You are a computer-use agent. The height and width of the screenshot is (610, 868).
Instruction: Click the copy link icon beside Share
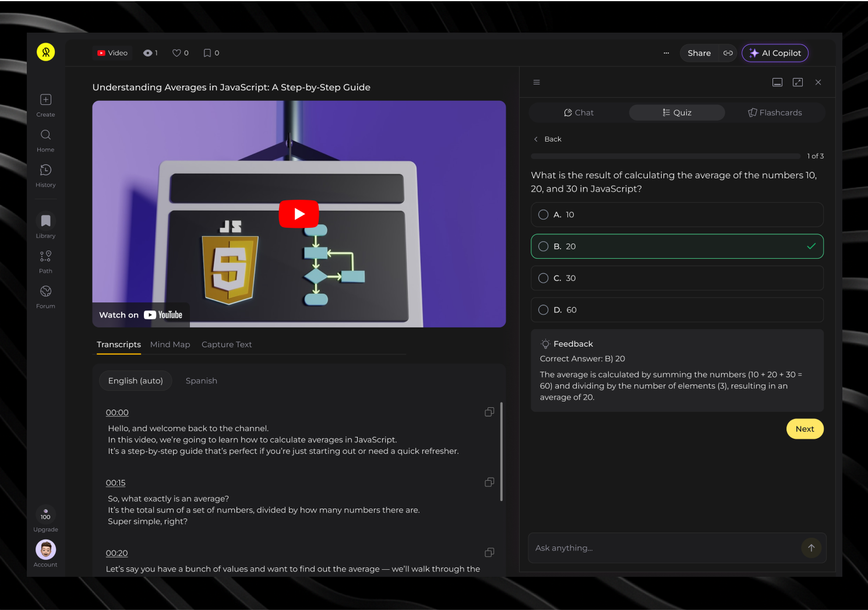pyautogui.click(x=728, y=53)
